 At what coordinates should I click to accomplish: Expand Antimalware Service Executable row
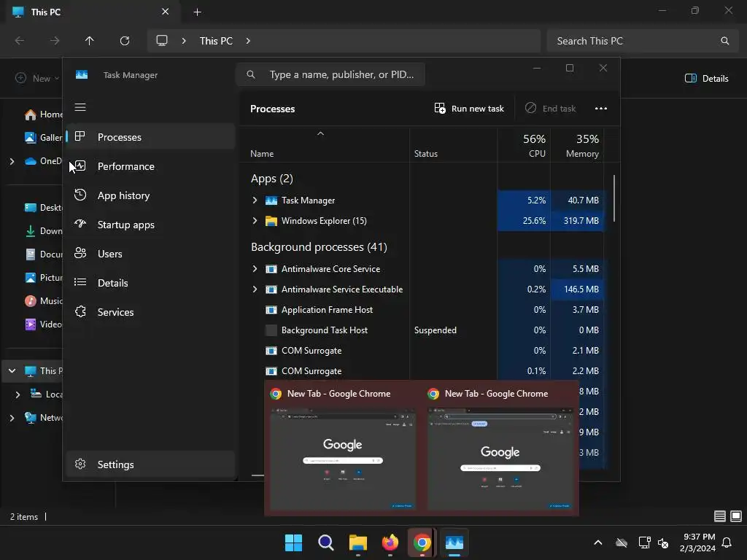click(255, 289)
